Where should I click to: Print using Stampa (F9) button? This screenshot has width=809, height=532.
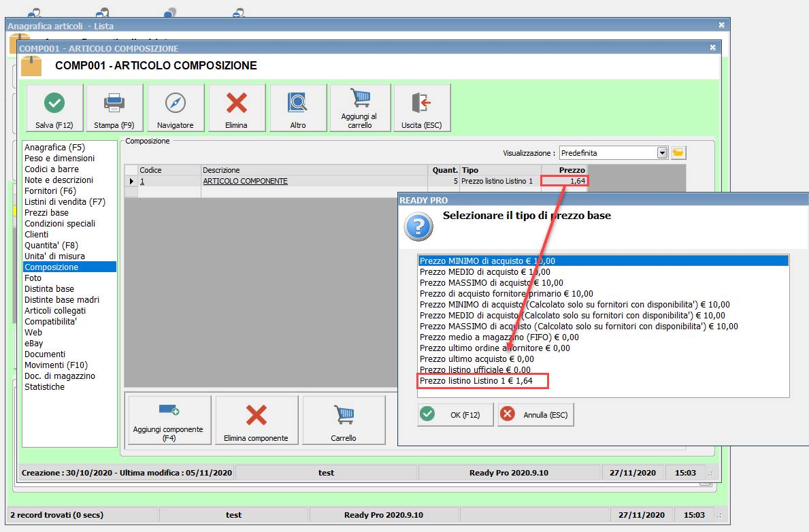click(114, 108)
